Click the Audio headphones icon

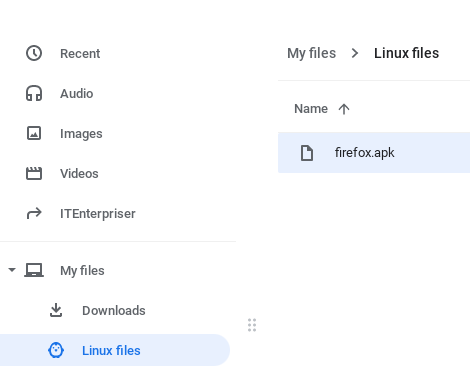click(34, 93)
